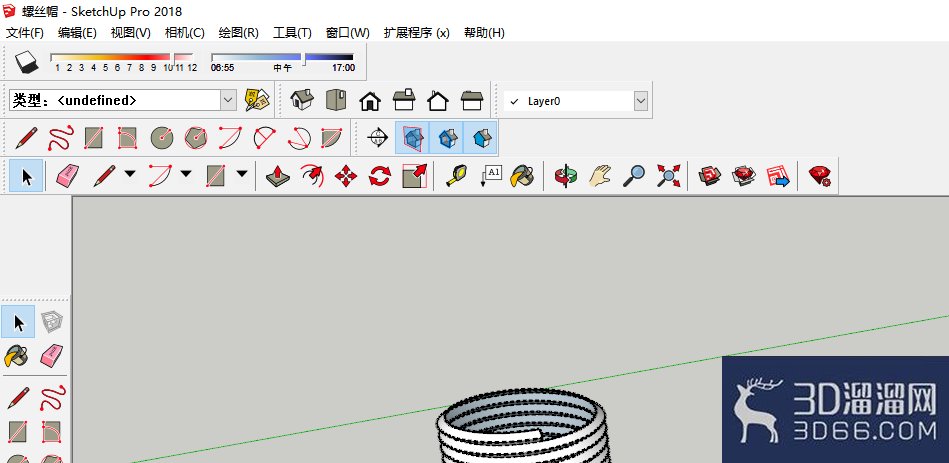Screen dimensions: 949x463
Task: Open the 编辑(E) menu
Action: pos(77,33)
